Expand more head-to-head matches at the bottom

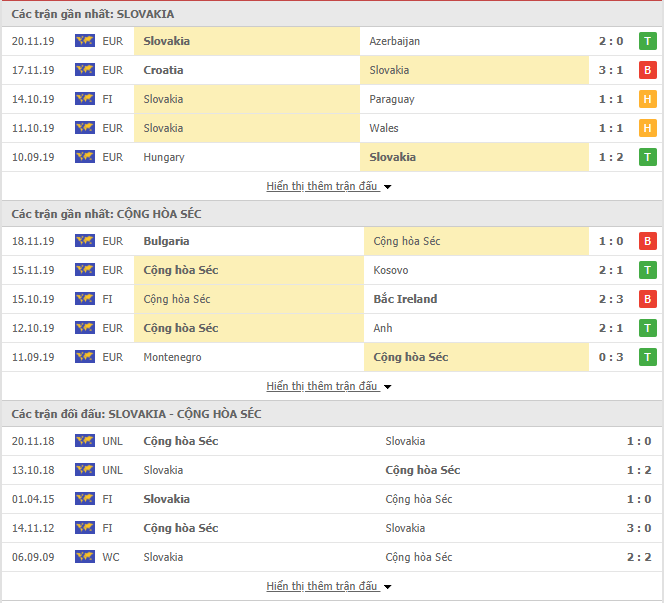(x=329, y=586)
